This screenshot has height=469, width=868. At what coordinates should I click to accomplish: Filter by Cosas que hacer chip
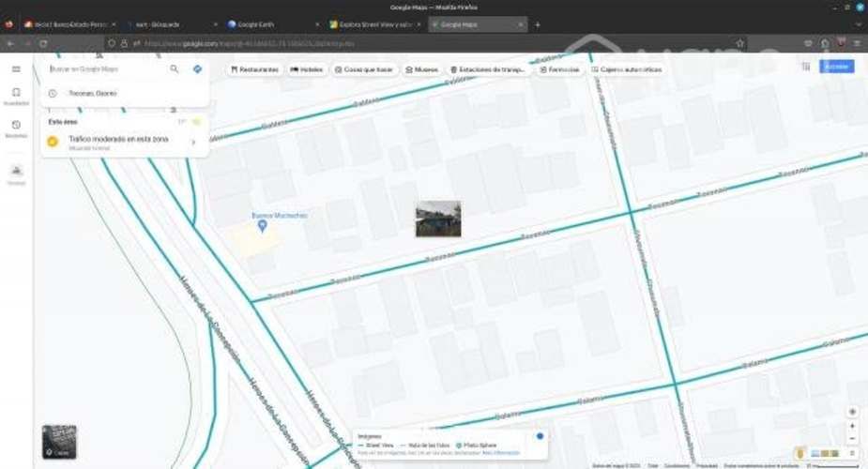pos(364,69)
